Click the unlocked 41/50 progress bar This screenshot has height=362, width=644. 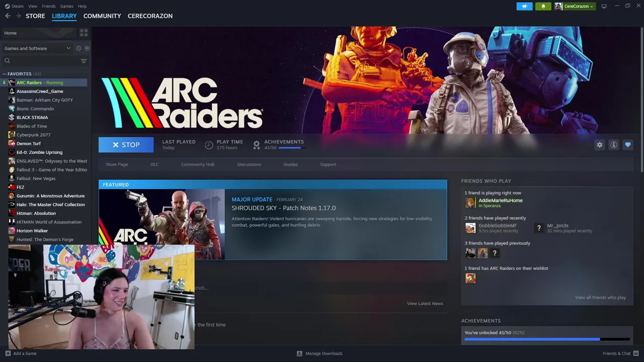(547, 339)
